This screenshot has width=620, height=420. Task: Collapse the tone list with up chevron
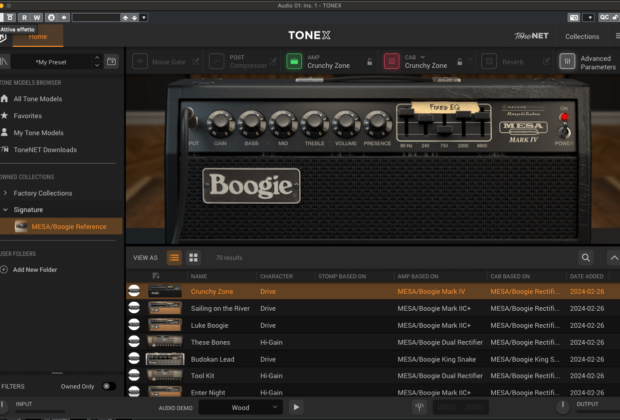coord(614,258)
